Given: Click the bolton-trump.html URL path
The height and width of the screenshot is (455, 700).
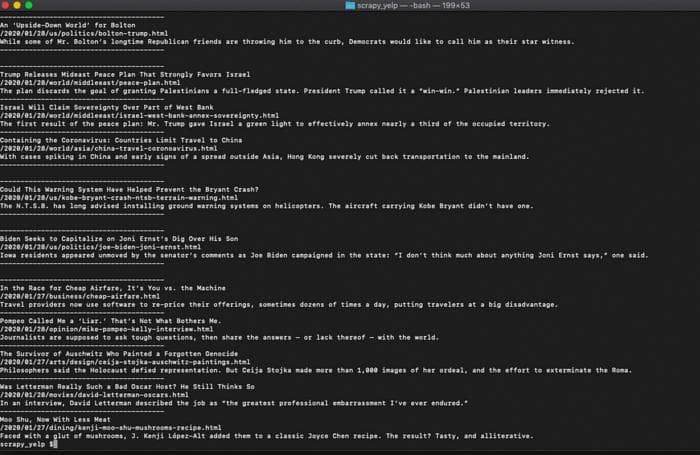Looking at the screenshot, I should pos(84,33).
